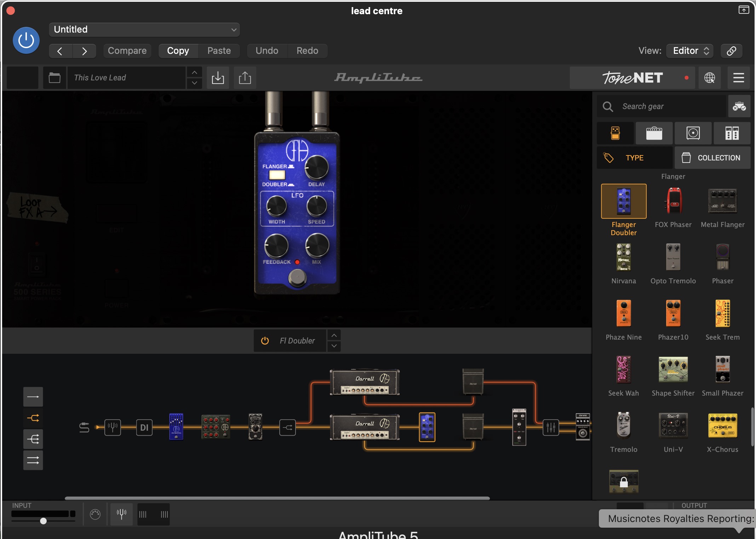The height and width of the screenshot is (539, 756).
Task: Step preset up arrow beside This Love Lead
Action: [x=194, y=72]
